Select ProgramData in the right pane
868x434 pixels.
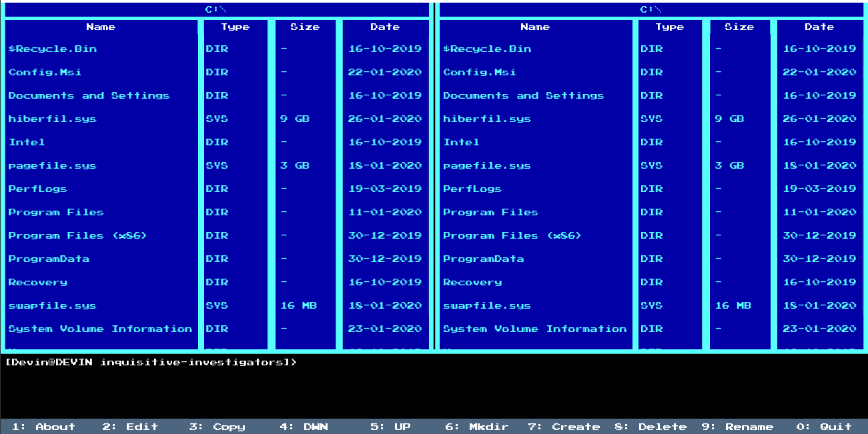click(x=483, y=259)
